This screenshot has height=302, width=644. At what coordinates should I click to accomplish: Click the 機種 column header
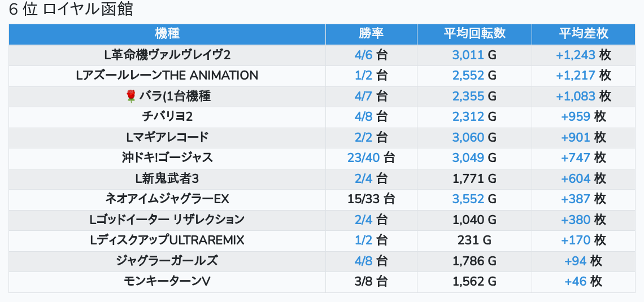tap(167, 34)
